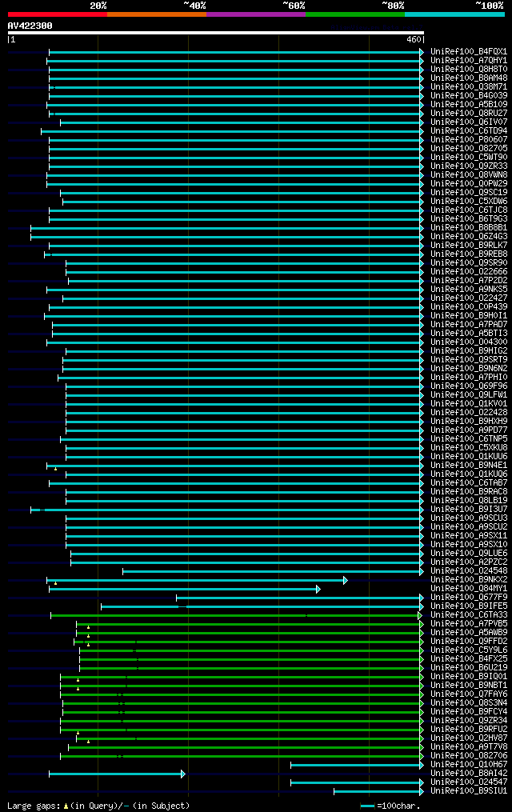512x812 pixels.
Task: Open hit UniRef100_B8AM48
Action: (x=469, y=78)
